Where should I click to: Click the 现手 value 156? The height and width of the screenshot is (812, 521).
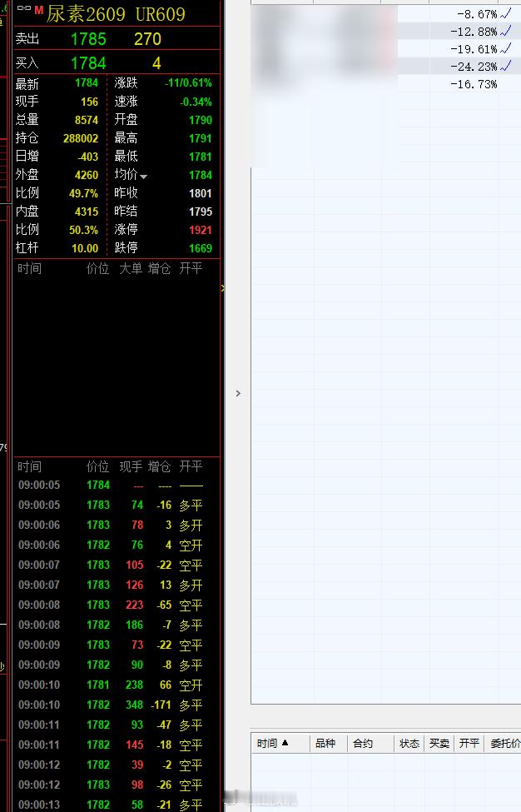point(90,102)
